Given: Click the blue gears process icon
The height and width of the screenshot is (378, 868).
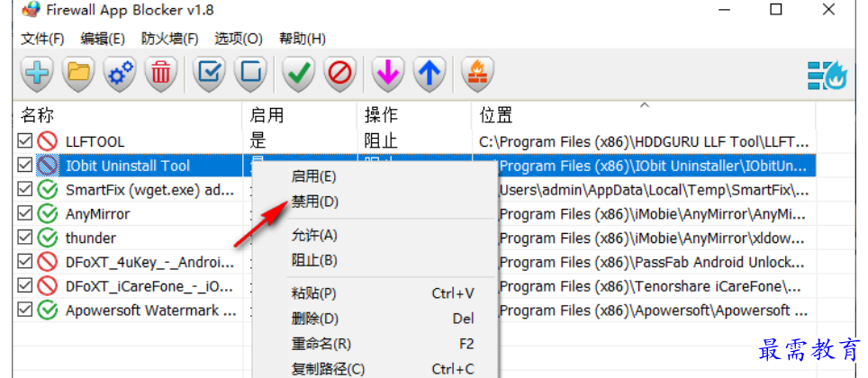Looking at the screenshot, I should coord(120,74).
